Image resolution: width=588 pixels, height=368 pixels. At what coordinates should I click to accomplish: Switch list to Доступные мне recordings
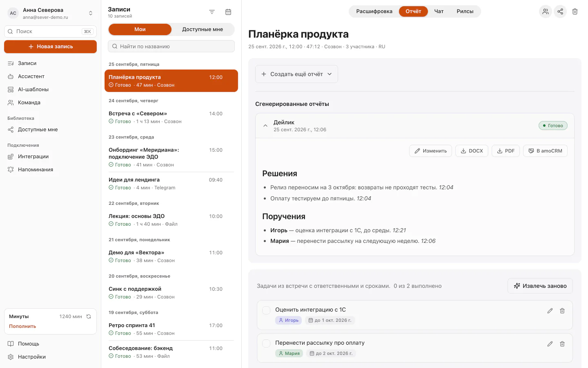[x=203, y=29]
